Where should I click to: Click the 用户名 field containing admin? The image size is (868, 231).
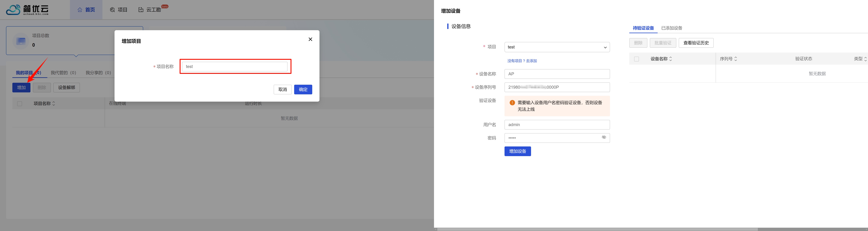[557, 125]
